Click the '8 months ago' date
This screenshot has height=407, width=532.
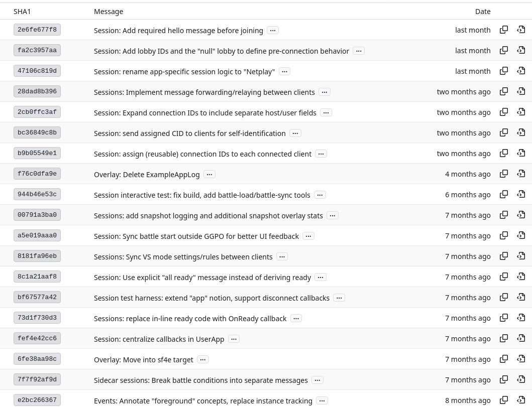468,400
